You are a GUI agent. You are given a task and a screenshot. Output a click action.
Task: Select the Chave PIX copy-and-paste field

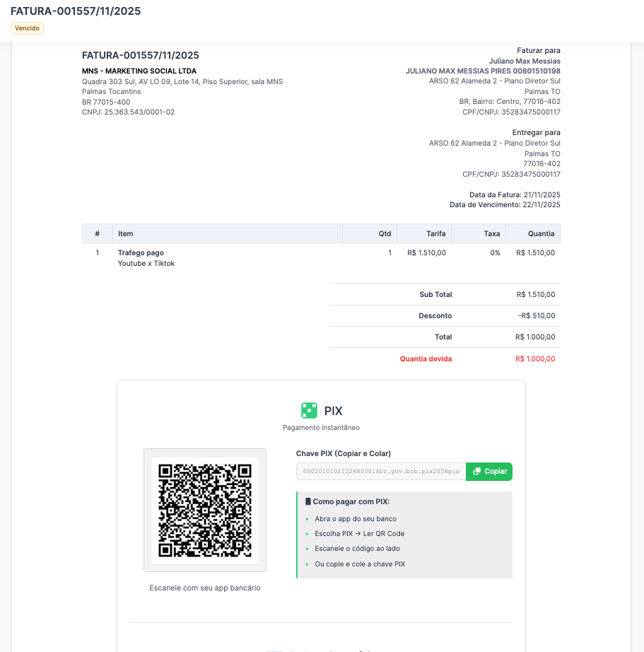pos(380,472)
